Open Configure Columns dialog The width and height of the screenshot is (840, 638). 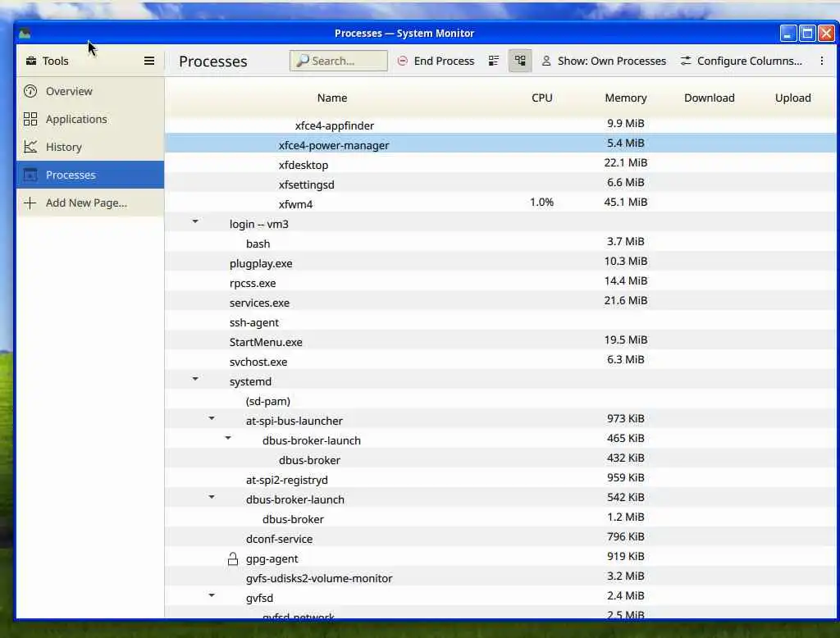coord(742,61)
